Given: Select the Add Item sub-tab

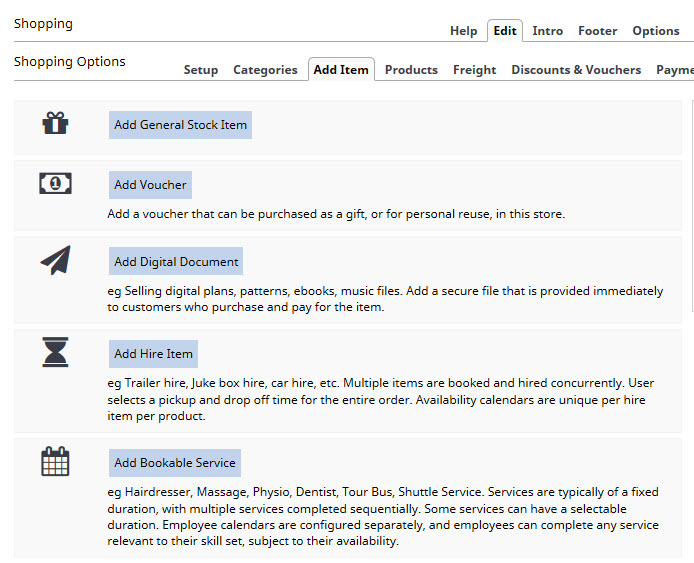Looking at the screenshot, I should [x=341, y=69].
